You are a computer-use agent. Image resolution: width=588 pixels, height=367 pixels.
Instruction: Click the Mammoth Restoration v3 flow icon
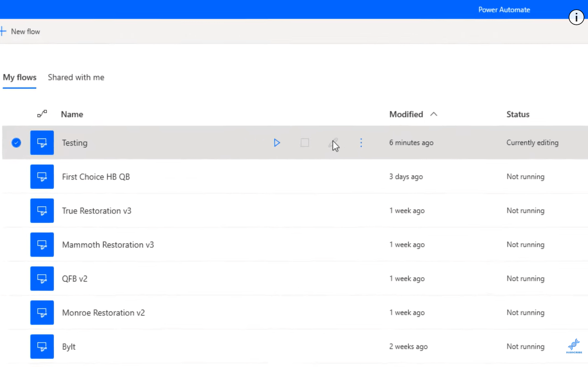click(x=42, y=245)
